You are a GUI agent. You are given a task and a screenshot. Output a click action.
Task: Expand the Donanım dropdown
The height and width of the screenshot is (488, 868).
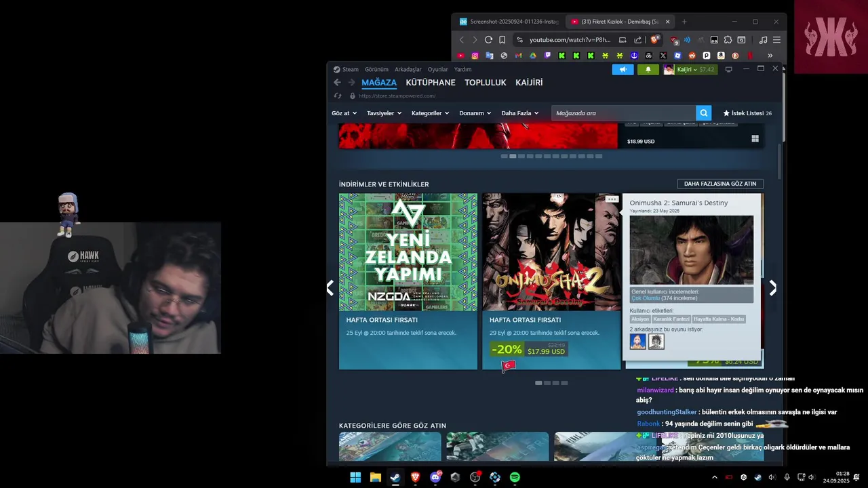tap(475, 113)
